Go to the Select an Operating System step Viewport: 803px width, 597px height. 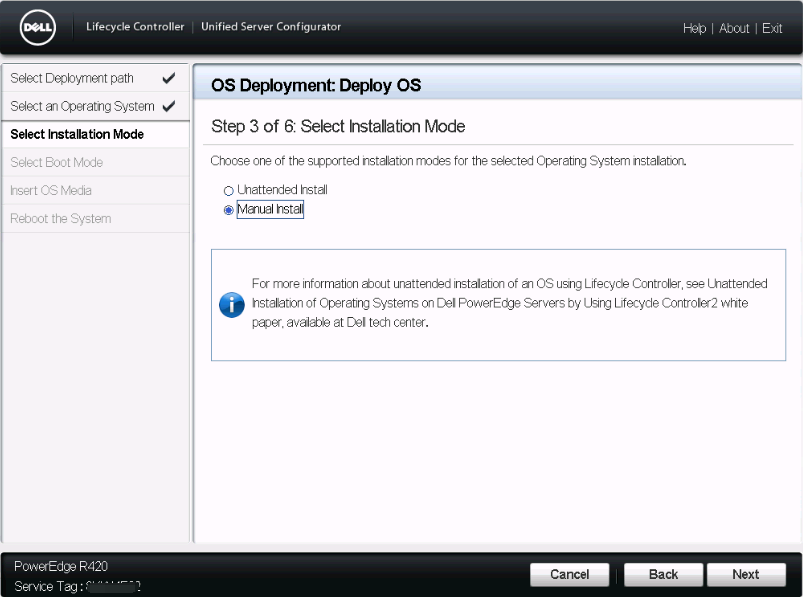tap(82, 106)
